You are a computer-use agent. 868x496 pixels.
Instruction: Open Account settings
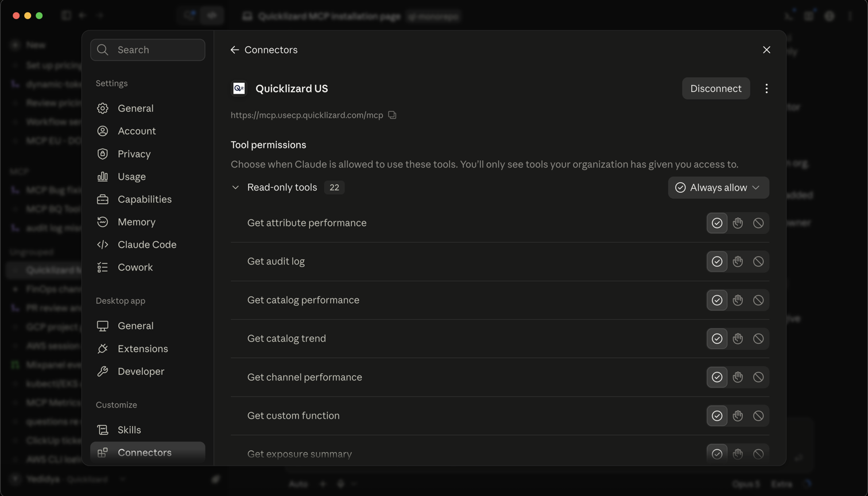pos(148,131)
